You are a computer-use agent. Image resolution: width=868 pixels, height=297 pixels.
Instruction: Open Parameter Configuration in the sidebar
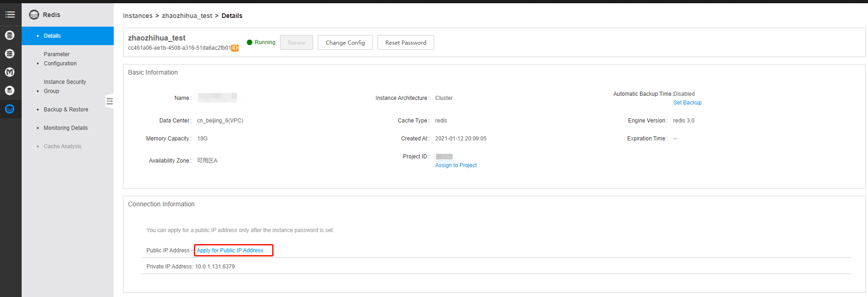pos(60,59)
